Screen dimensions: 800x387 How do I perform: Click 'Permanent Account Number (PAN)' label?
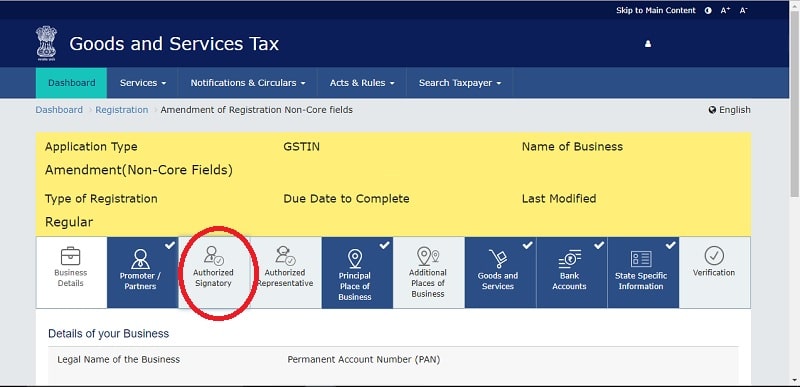[363, 359]
